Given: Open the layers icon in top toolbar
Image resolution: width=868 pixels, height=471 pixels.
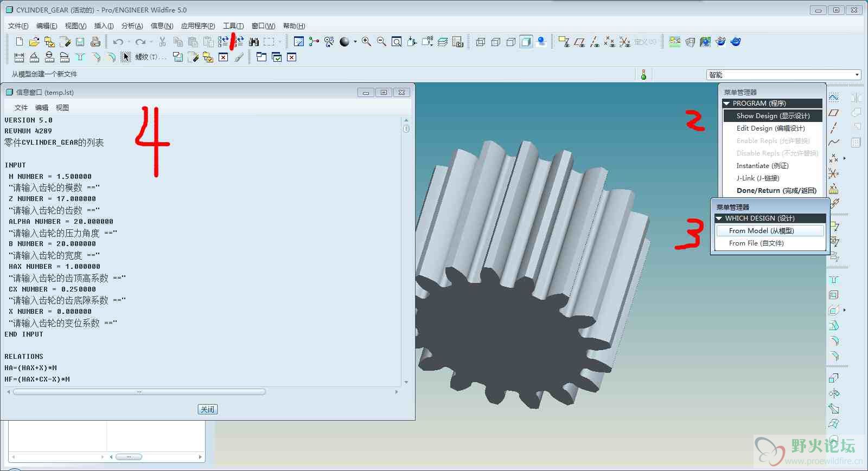Looking at the screenshot, I should [x=443, y=42].
